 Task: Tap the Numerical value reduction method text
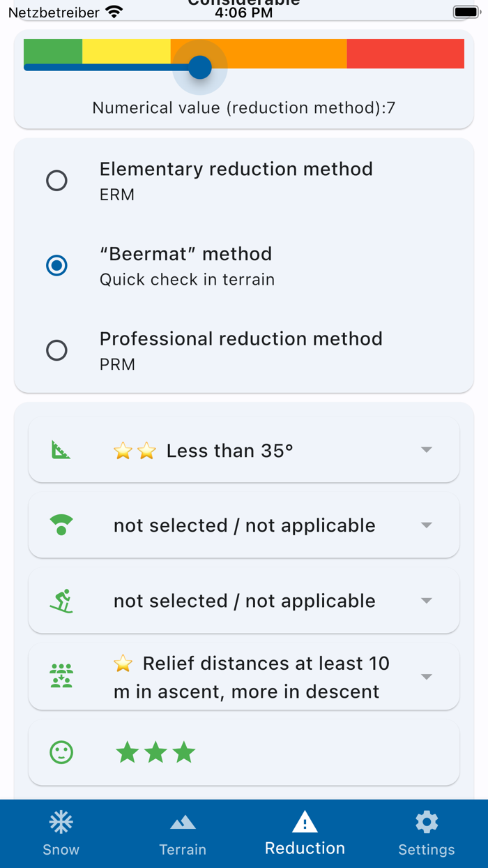point(244,107)
